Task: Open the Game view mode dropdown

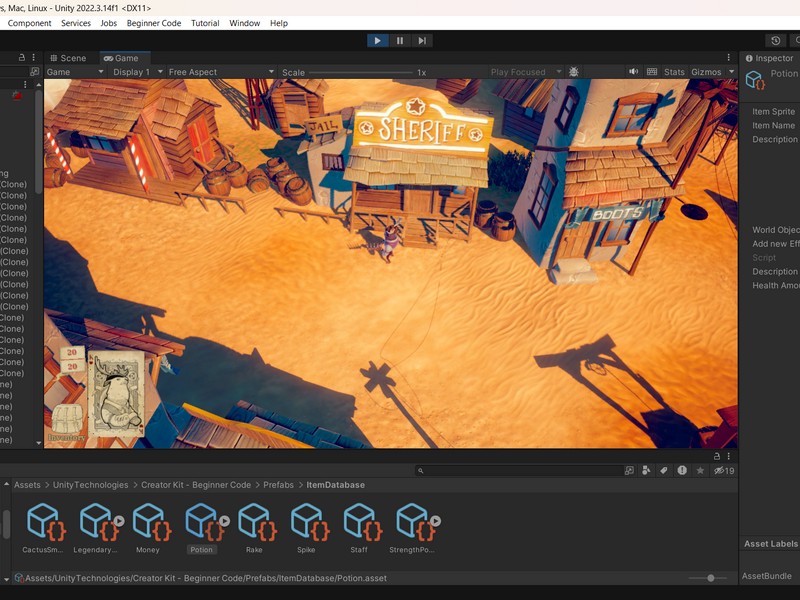Action: click(x=75, y=72)
